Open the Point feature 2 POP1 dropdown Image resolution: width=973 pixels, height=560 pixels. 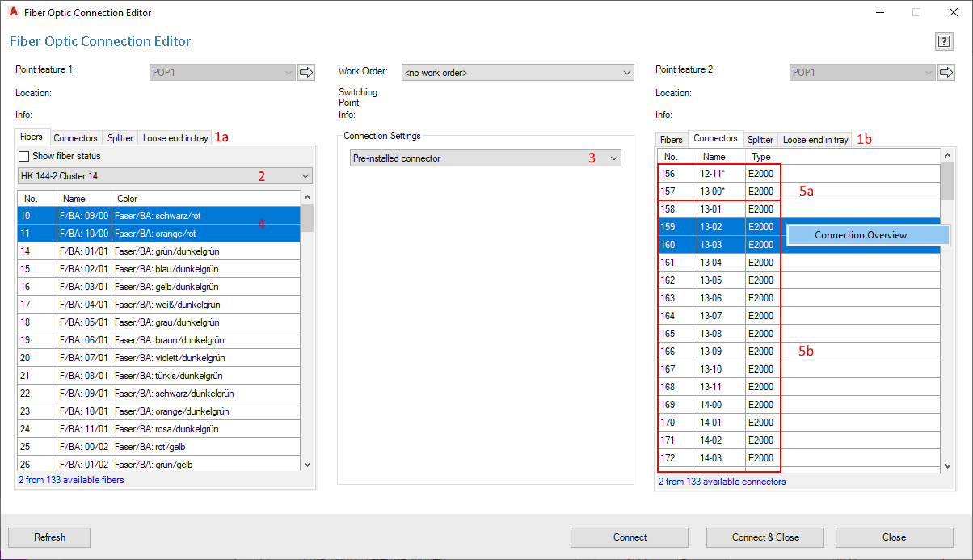pos(862,73)
